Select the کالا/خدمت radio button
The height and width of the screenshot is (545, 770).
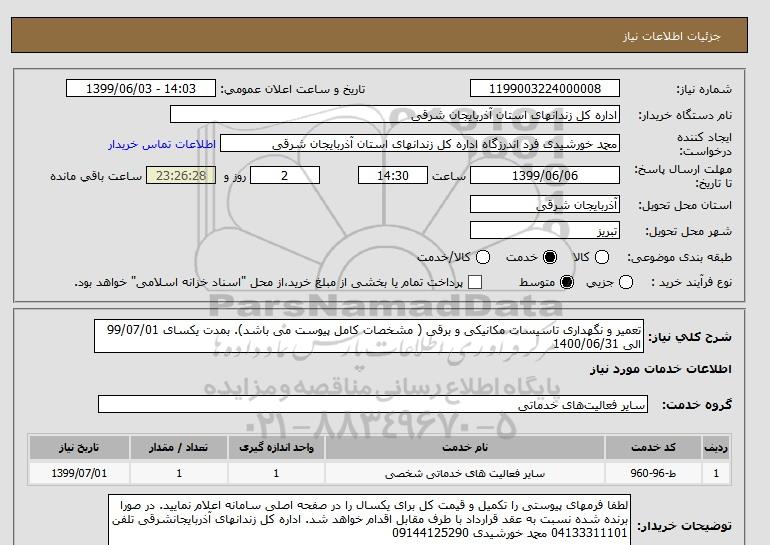(x=483, y=257)
